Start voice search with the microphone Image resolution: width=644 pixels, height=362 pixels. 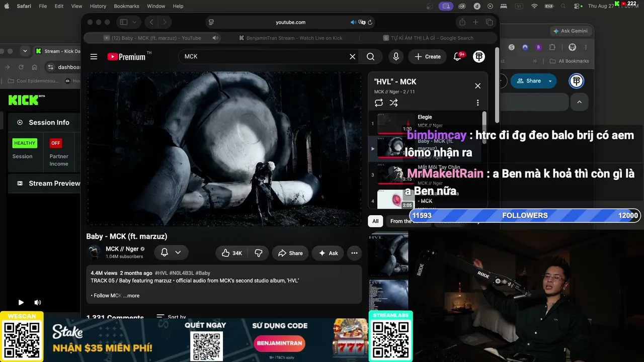pos(396,57)
